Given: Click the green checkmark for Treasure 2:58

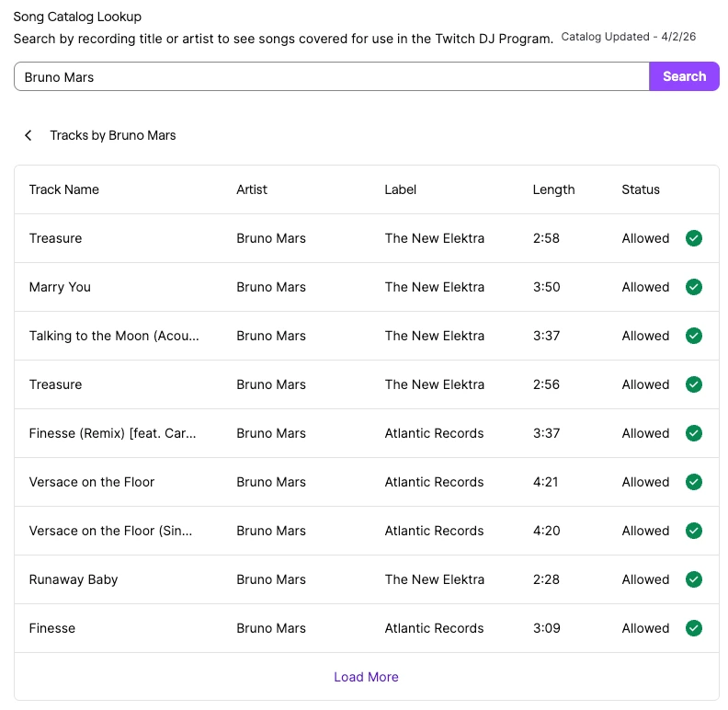Looking at the screenshot, I should (x=694, y=238).
